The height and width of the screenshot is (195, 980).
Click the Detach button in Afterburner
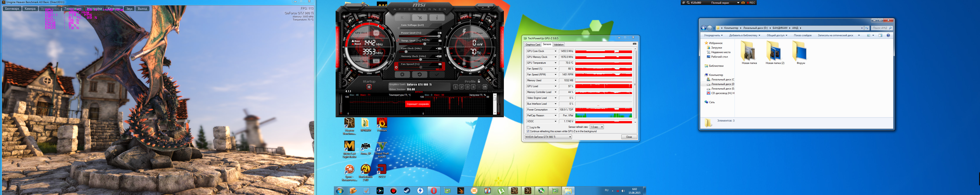(418, 92)
